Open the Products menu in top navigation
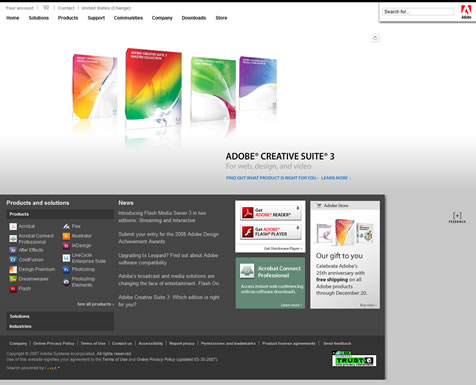476x385 pixels. click(68, 18)
